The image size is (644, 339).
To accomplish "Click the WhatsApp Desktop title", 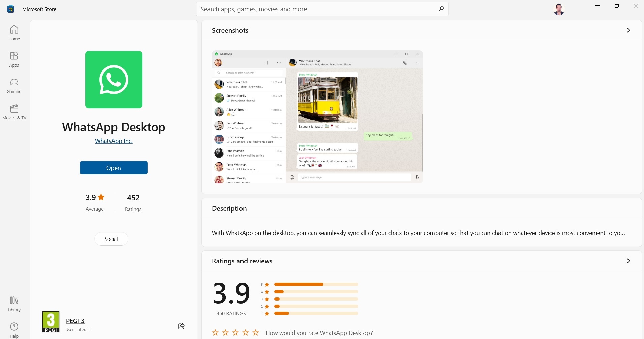I will coord(114,127).
